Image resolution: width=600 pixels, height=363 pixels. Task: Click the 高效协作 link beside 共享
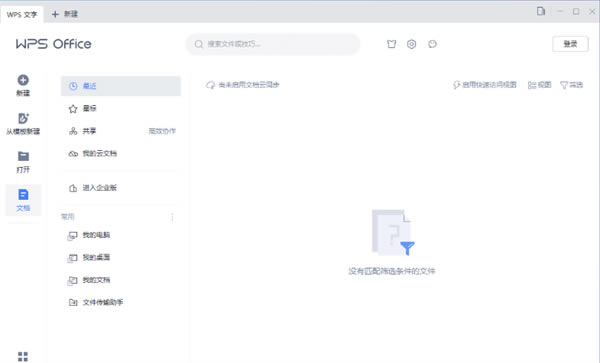point(162,131)
